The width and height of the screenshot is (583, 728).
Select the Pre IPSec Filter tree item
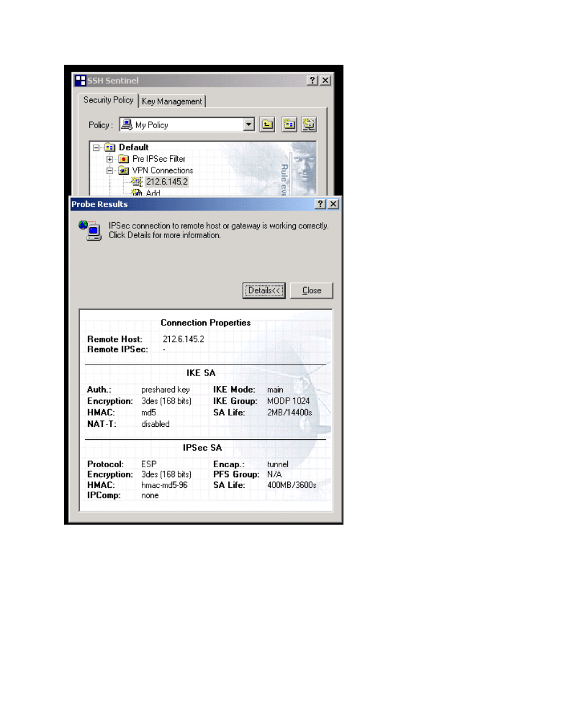coord(159,159)
